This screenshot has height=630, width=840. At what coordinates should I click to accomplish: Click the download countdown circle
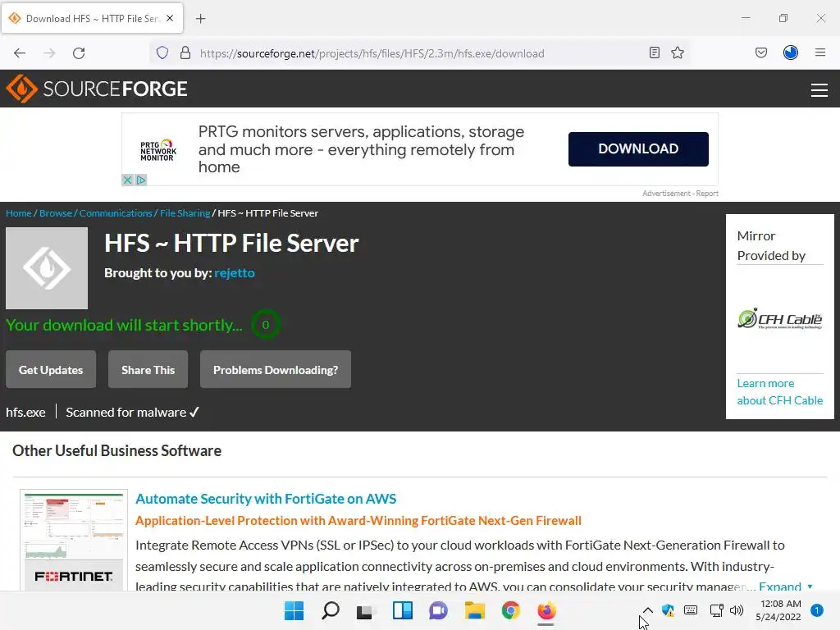[x=265, y=325]
